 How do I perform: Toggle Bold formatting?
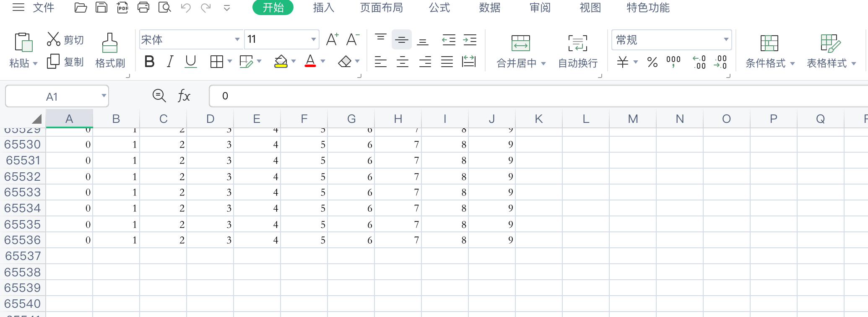coord(149,62)
